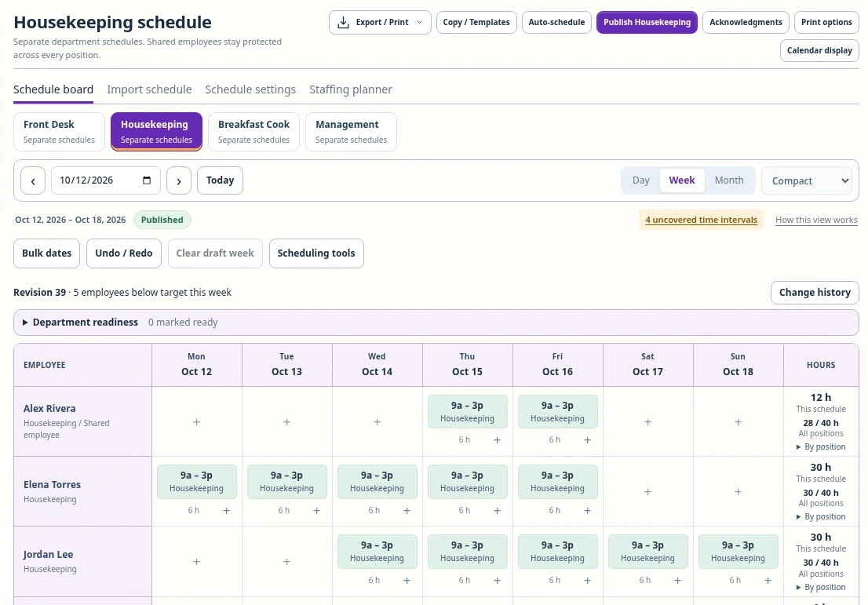This screenshot has height=605, width=868.
Task: Open How this view works link
Action: 816,220
